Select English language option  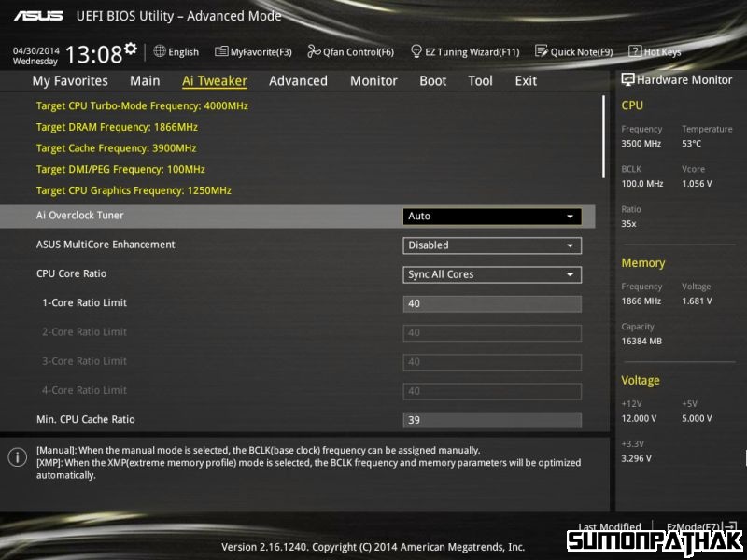click(x=183, y=52)
